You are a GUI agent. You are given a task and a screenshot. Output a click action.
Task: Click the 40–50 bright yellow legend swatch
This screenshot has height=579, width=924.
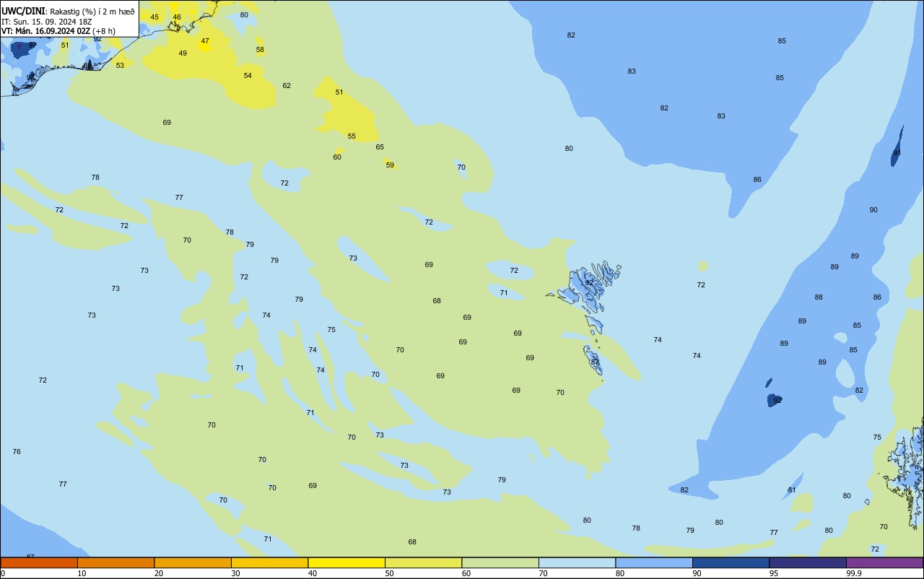click(x=346, y=562)
